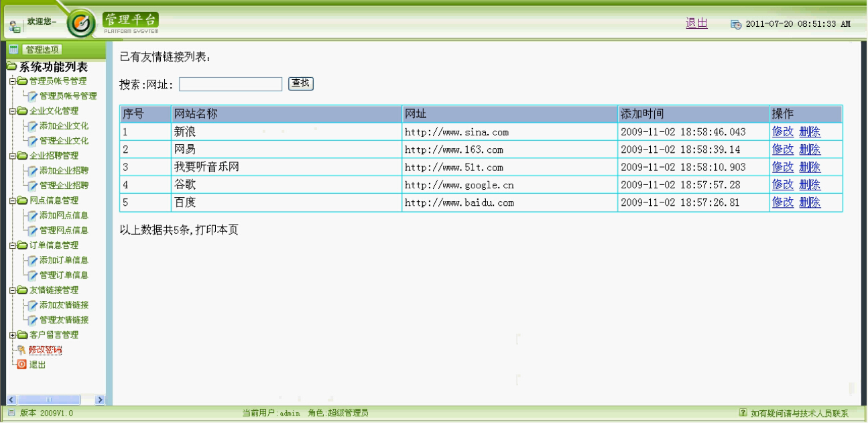Click the folder icon of 订单信息管理
This screenshot has width=868, height=423.
coord(23,245)
